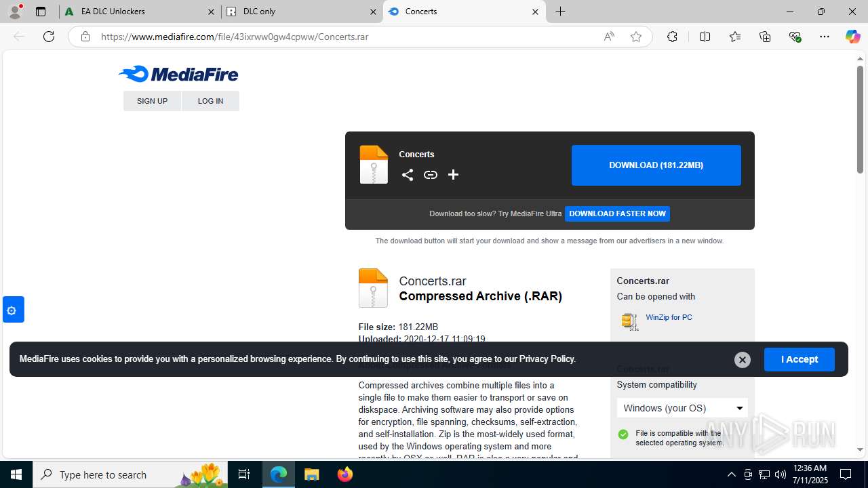The image size is (868, 488).
Task: Click the taskbar search box
Action: click(130, 474)
